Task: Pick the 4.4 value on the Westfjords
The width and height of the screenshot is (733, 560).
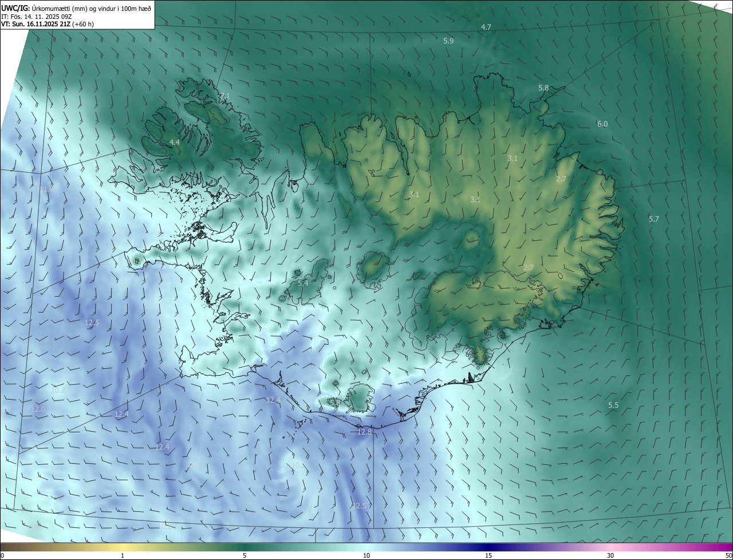Action: [x=175, y=141]
